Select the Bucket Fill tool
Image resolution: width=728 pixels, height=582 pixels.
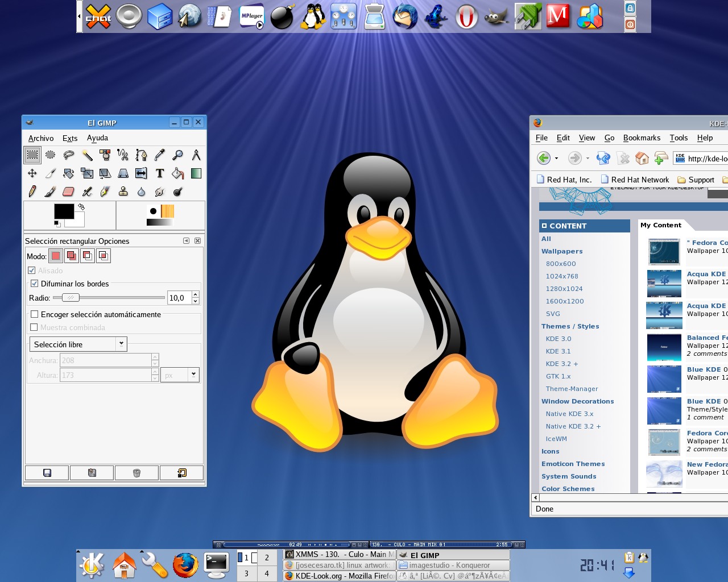point(178,173)
